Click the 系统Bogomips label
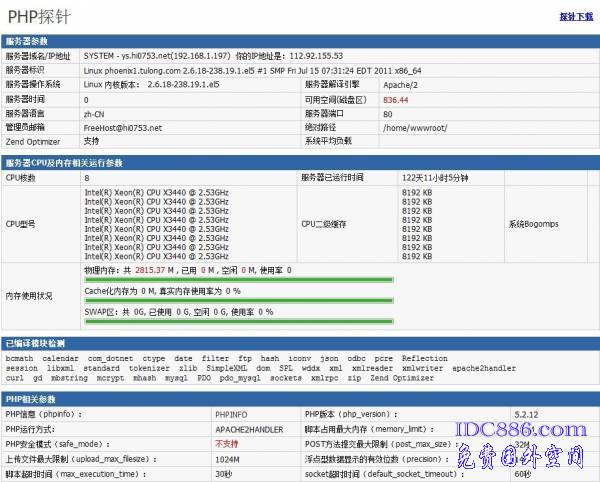 click(531, 224)
